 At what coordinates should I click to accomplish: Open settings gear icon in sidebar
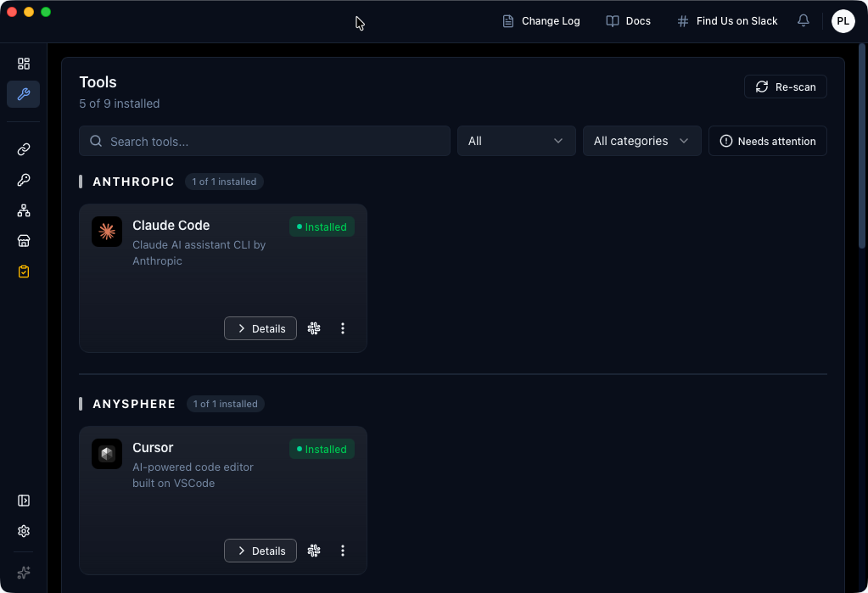click(23, 531)
